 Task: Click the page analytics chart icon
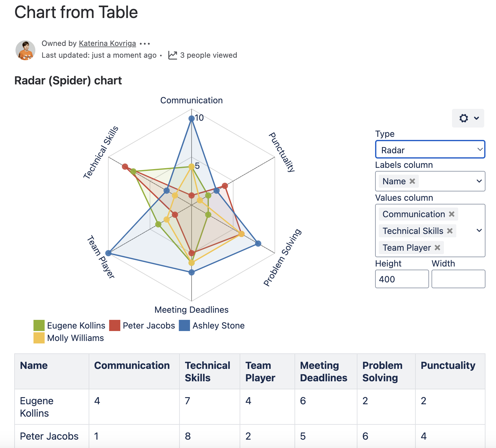pos(172,55)
